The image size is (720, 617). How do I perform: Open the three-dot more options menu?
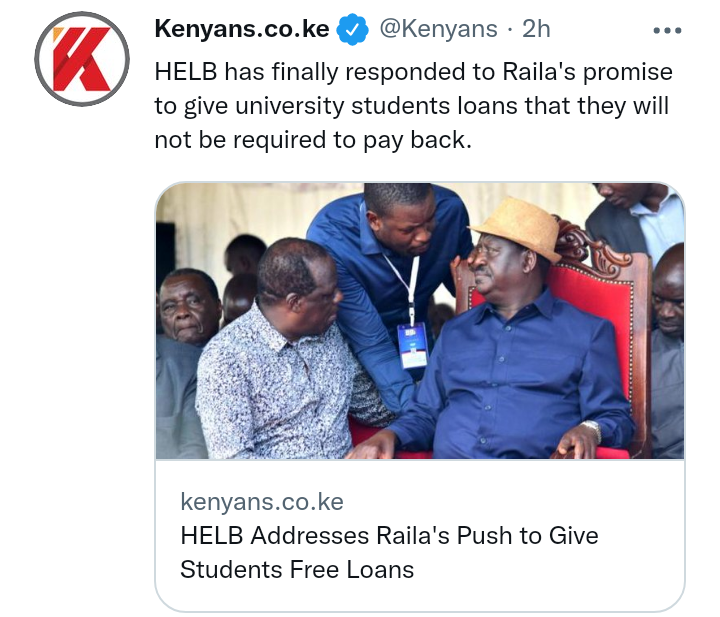667,30
